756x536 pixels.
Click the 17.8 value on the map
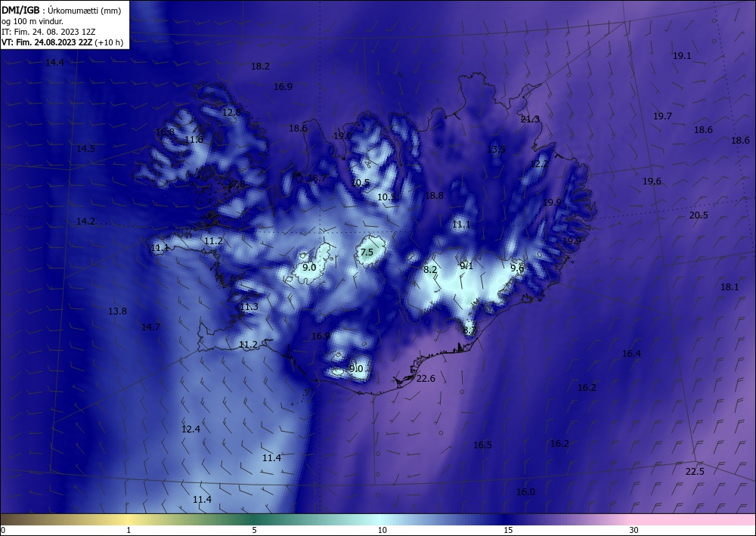point(236,184)
